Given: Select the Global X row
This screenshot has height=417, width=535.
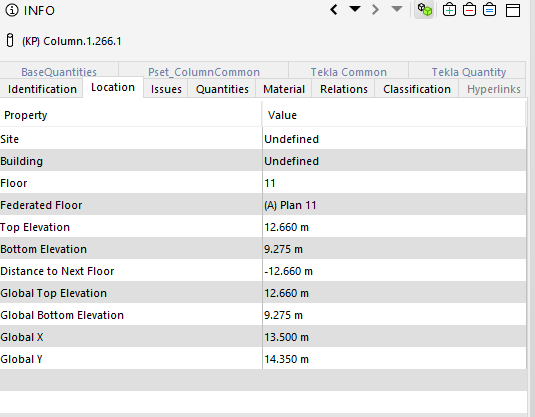Looking at the screenshot, I should point(263,337).
